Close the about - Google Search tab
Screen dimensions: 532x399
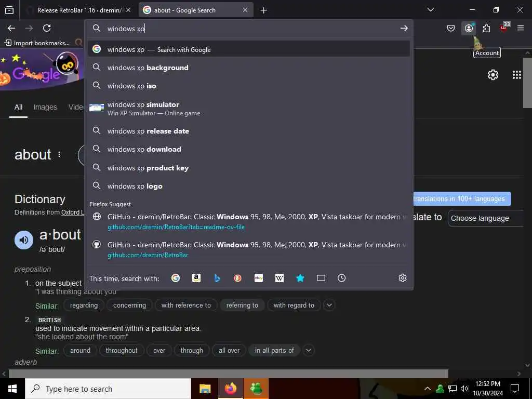(x=245, y=10)
